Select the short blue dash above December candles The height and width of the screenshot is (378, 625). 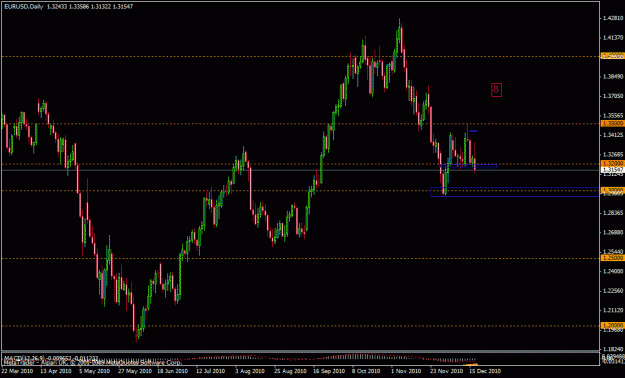click(474, 131)
